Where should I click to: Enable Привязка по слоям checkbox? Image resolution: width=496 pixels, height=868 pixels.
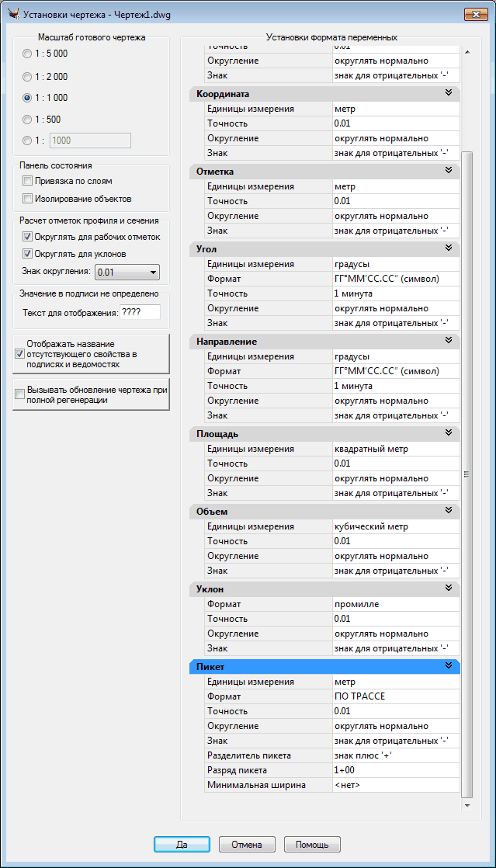(x=28, y=181)
